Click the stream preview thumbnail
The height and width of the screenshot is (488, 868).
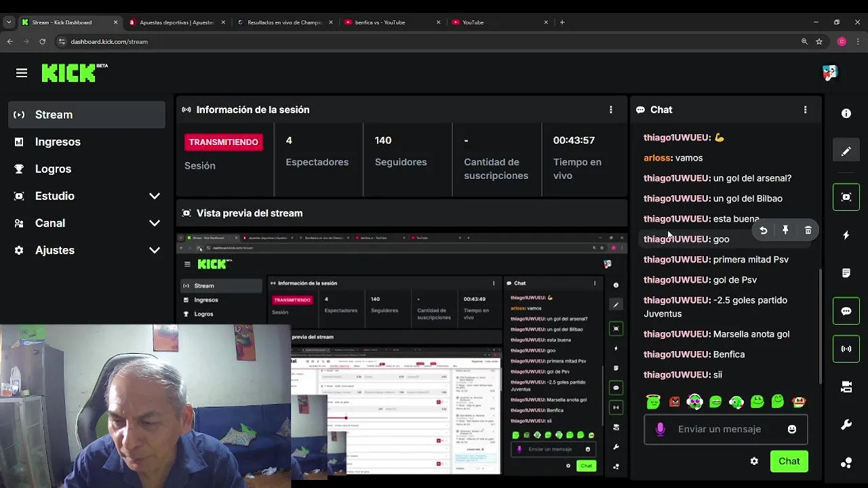tap(402, 354)
